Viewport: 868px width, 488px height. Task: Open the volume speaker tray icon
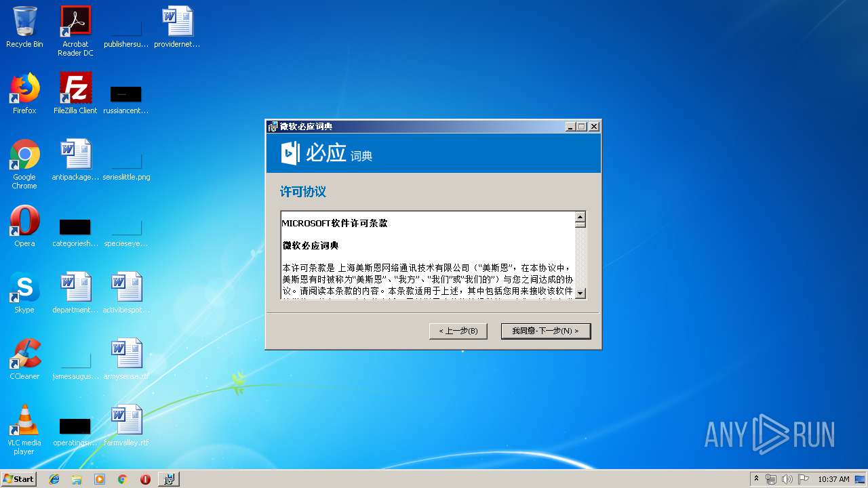pyautogui.click(x=787, y=479)
